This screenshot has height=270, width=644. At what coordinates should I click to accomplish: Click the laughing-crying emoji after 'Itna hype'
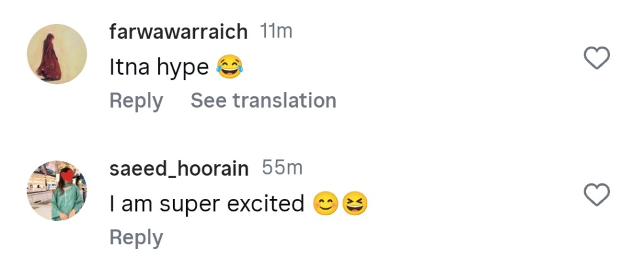pyautogui.click(x=230, y=67)
